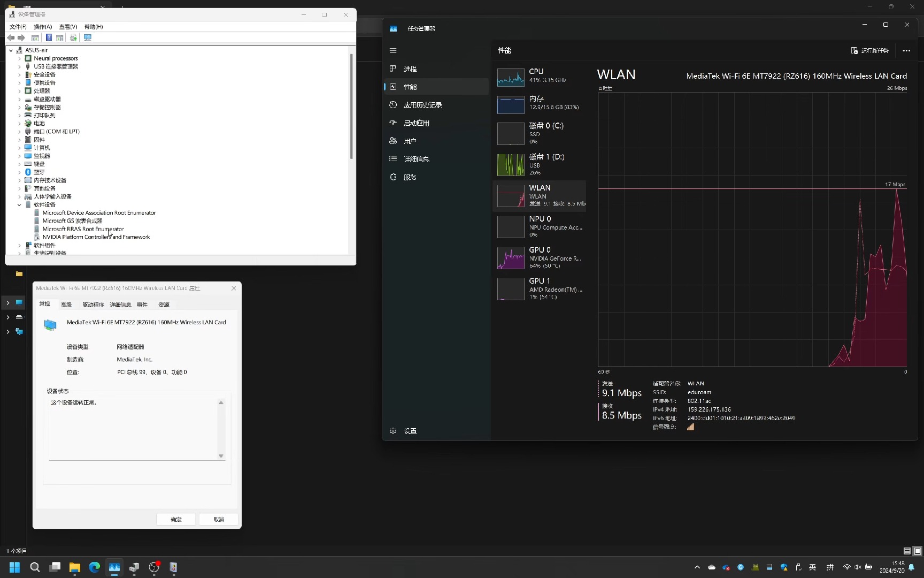
Task: Select Microsoft GS 波表合成器 device
Action: 72,220
